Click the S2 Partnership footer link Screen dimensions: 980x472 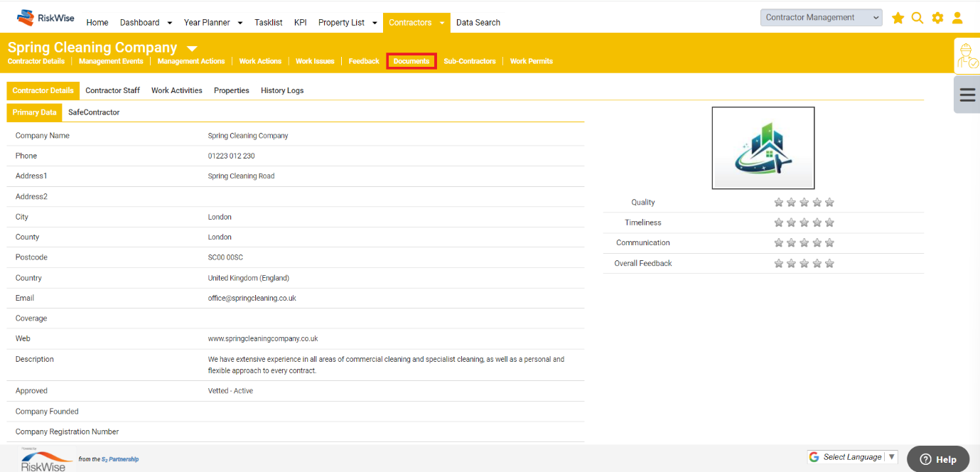pos(120,459)
